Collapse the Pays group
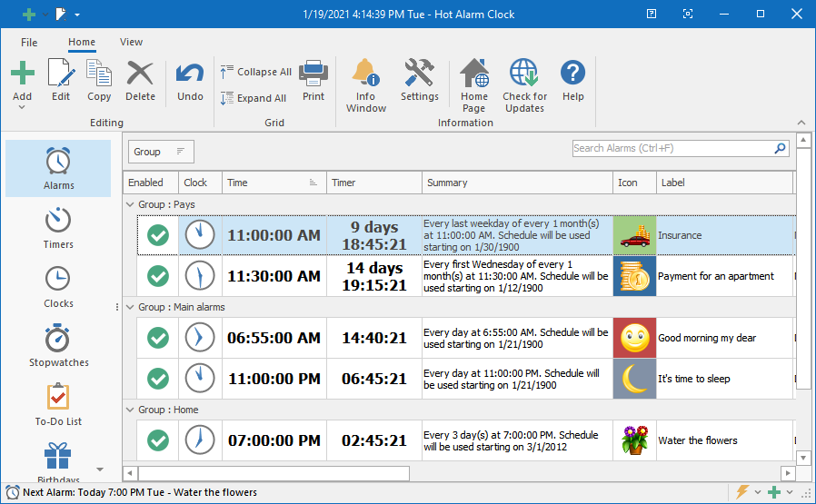816x504 pixels. (x=130, y=204)
